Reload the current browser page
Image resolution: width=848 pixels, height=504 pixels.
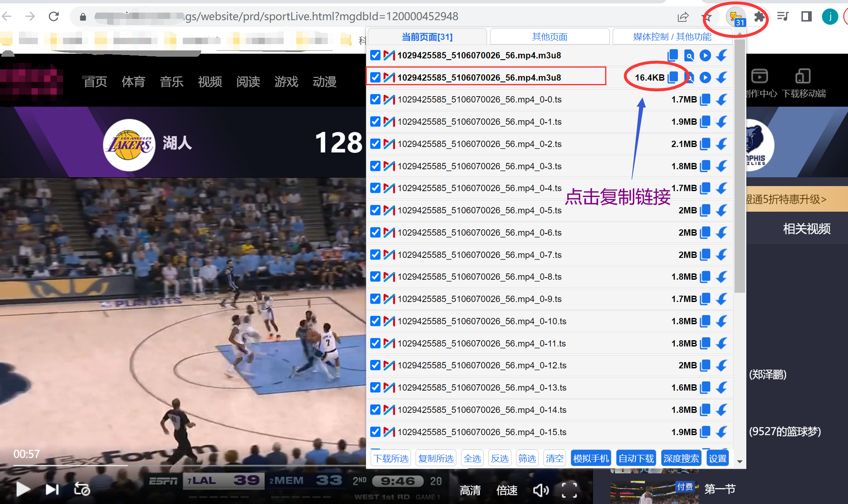pyautogui.click(x=54, y=16)
